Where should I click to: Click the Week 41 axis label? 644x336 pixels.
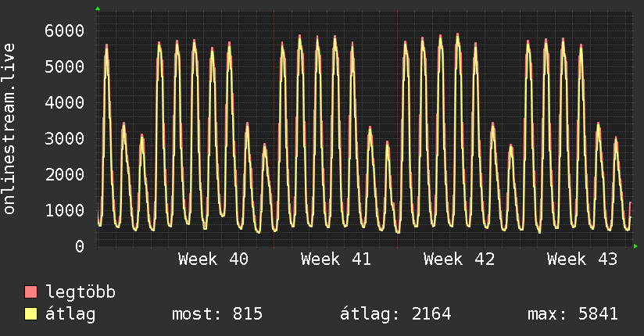pyautogui.click(x=336, y=259)
